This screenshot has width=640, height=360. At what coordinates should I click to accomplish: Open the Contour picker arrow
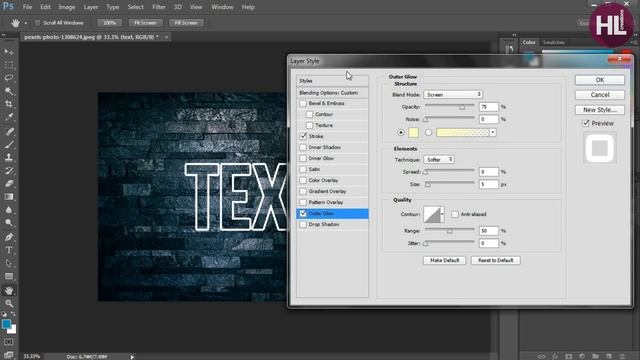tap(442, 215)
